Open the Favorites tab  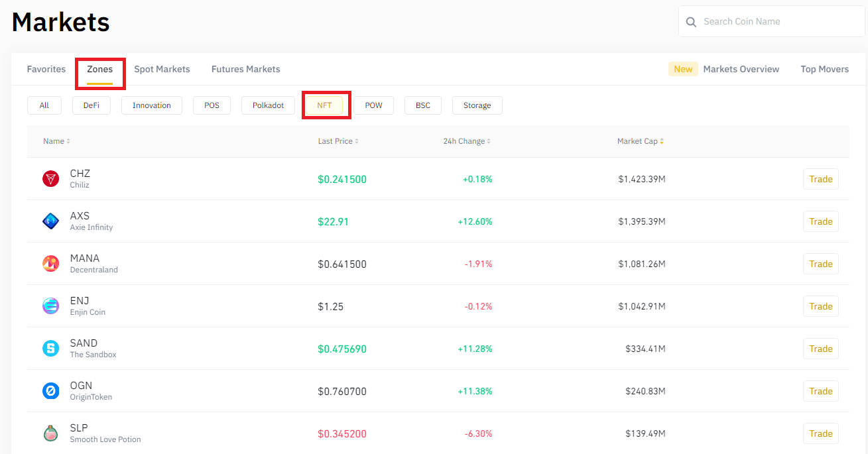tap(46, 69)
